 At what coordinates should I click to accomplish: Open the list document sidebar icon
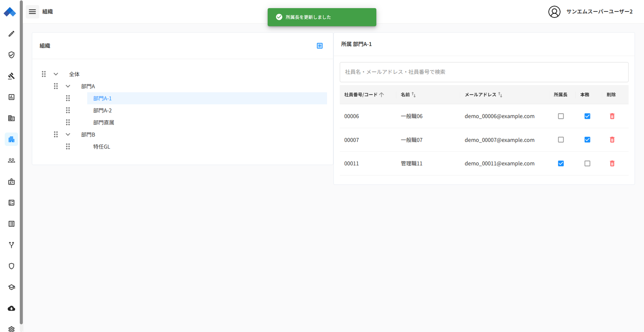point(11,224)
